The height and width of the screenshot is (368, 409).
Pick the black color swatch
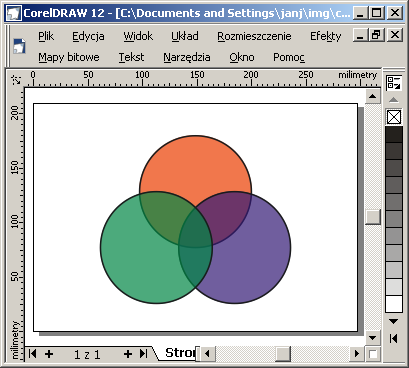point(394,134)
